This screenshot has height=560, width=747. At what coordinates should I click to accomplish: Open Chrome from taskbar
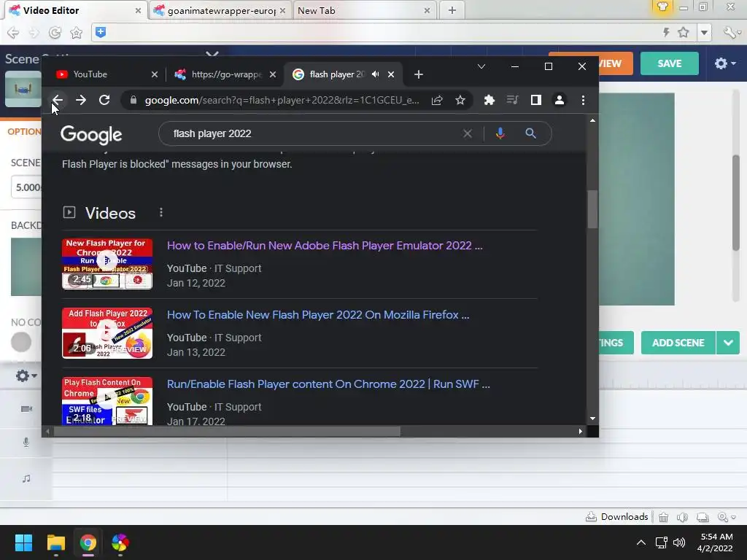[88, 542]
